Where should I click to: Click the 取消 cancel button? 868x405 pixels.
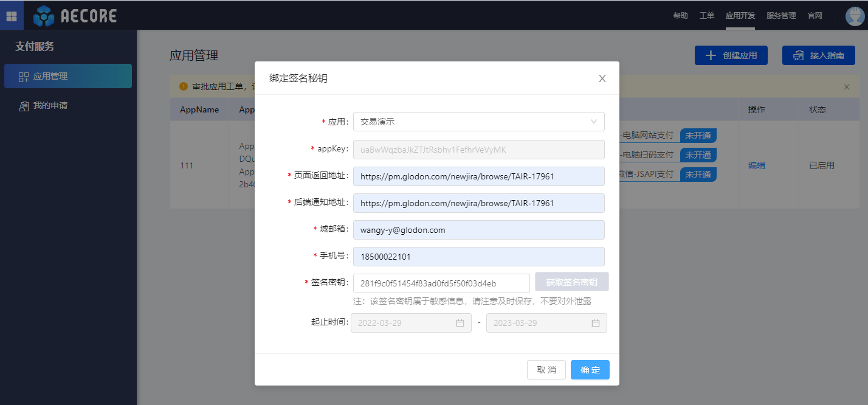click(546, 370)
